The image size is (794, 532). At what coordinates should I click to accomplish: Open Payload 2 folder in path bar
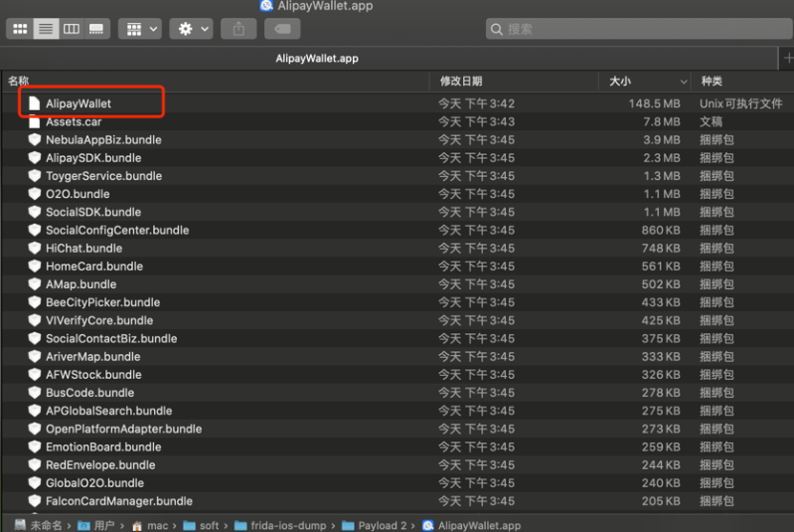pyautogui.click(x=374, y=525)
